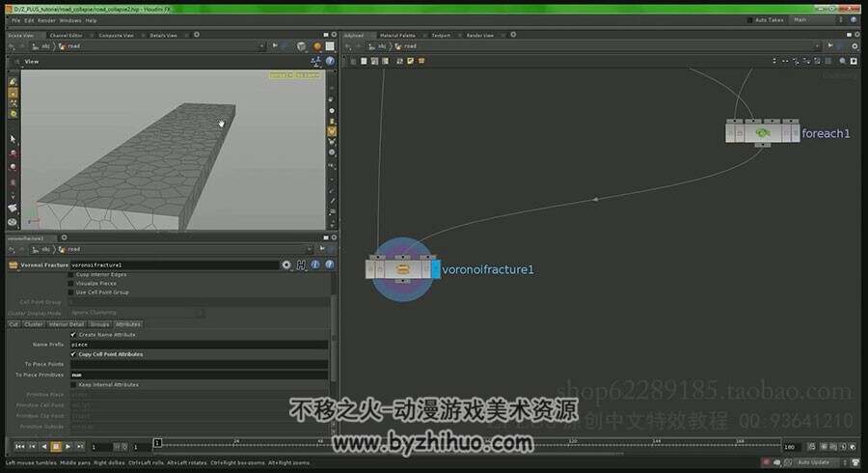Toggle the Auto Takes checkbox
The image size is (868, 473).
coord(749,20)
